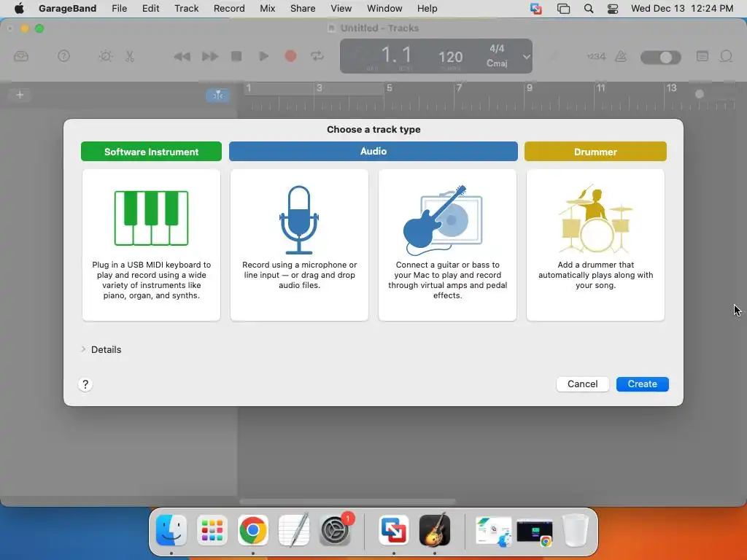Toggle the 1234 count-in button
Screen dimensions: 747x560
click(x=596, y=57)
